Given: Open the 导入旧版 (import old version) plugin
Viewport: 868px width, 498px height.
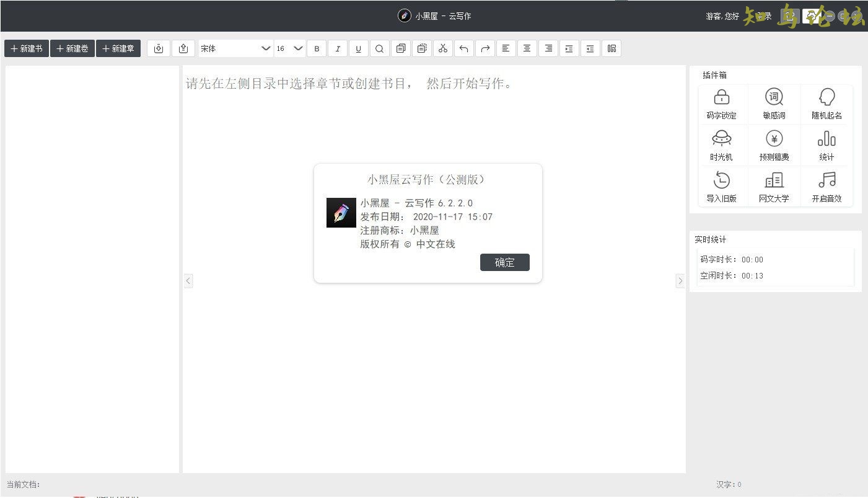Looking at the screenshot, I should point(722,187).
